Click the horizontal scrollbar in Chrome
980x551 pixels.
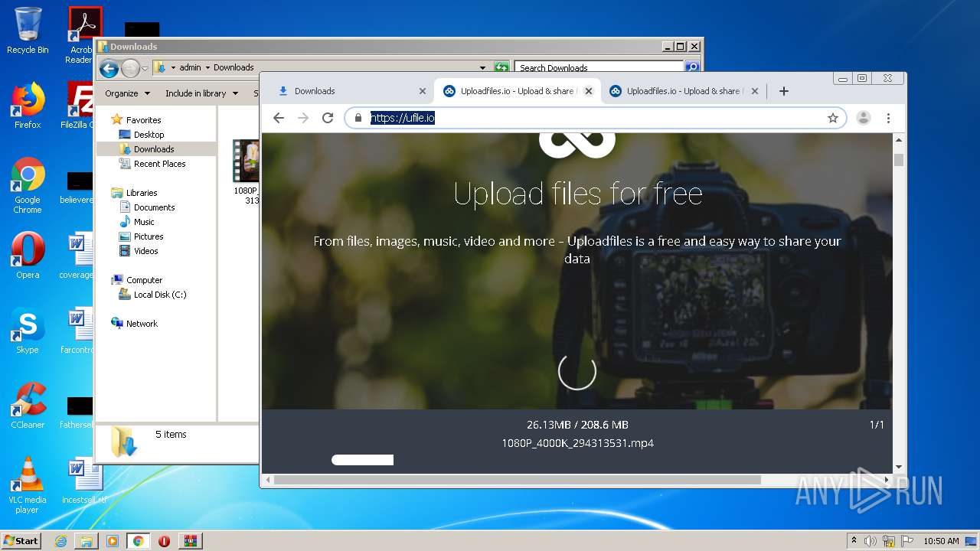518,480
